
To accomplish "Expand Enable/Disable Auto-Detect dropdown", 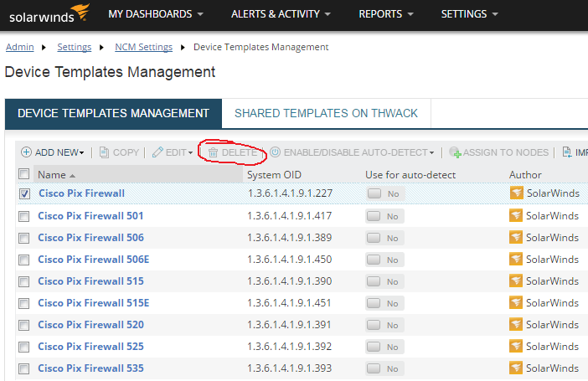I will 431,152.
